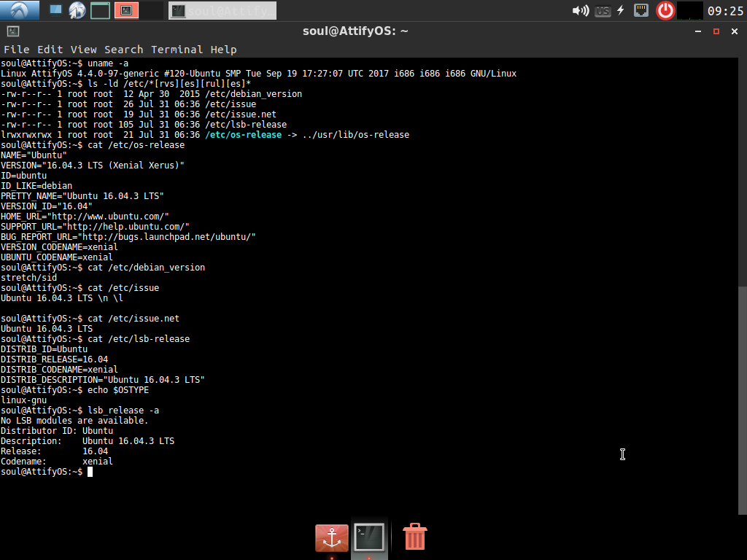Click the UBUNTU_CODENAME=xenial line
Image resolution: width=747 pixels, height=560 pixels.
point(57,257)
